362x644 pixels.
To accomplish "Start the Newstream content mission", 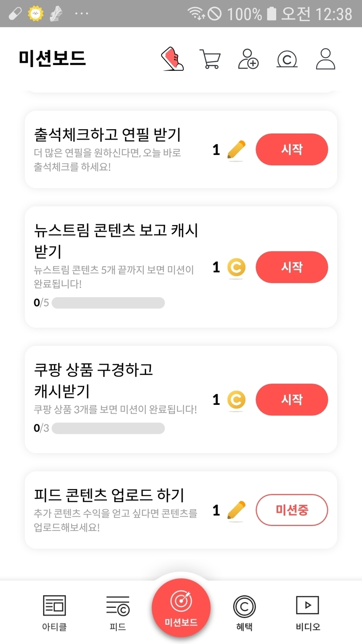I will tap(291, 267).
